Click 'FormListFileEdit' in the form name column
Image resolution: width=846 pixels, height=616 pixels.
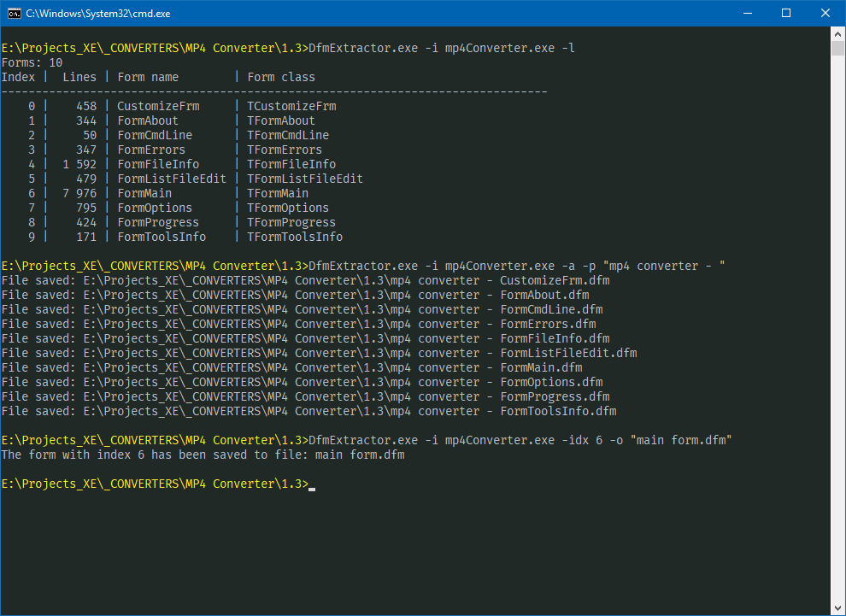point(172,179)
